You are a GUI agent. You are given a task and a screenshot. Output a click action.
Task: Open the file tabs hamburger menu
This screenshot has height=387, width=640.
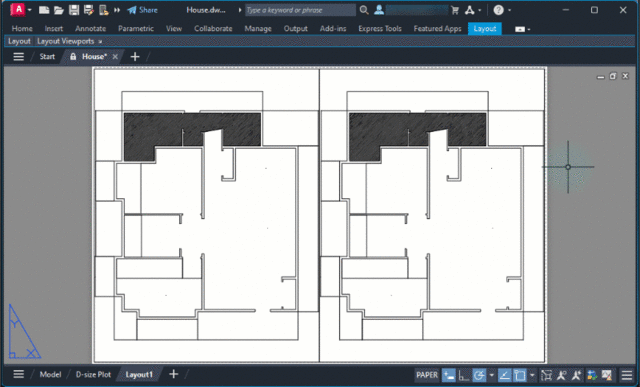coord(19,57)
